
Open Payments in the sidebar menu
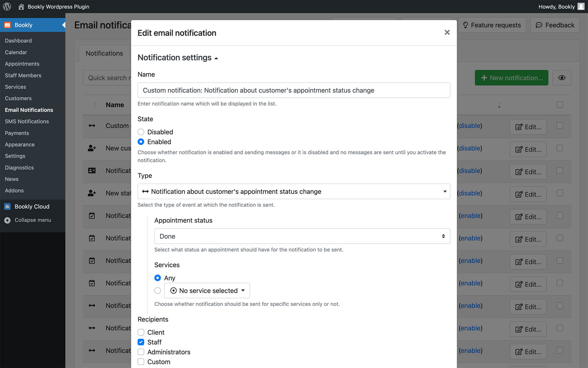[17, 133]
